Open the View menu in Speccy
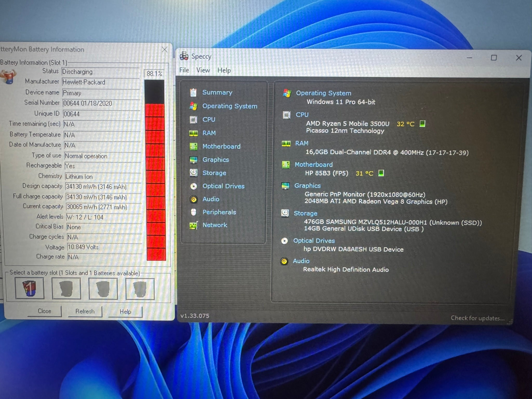Image resolution: width=532 pixels, height=399 pixels. (x=203, y=70)
